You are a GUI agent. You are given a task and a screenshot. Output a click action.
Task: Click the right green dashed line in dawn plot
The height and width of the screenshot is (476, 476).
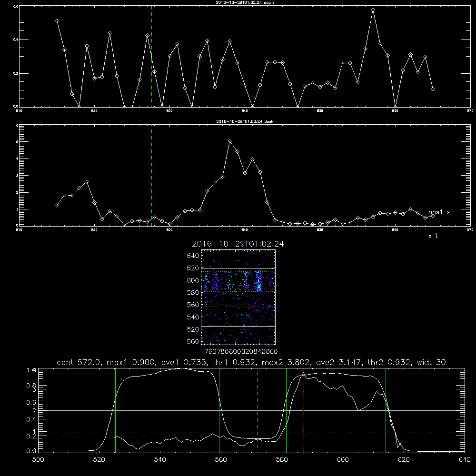coord(263,56)
